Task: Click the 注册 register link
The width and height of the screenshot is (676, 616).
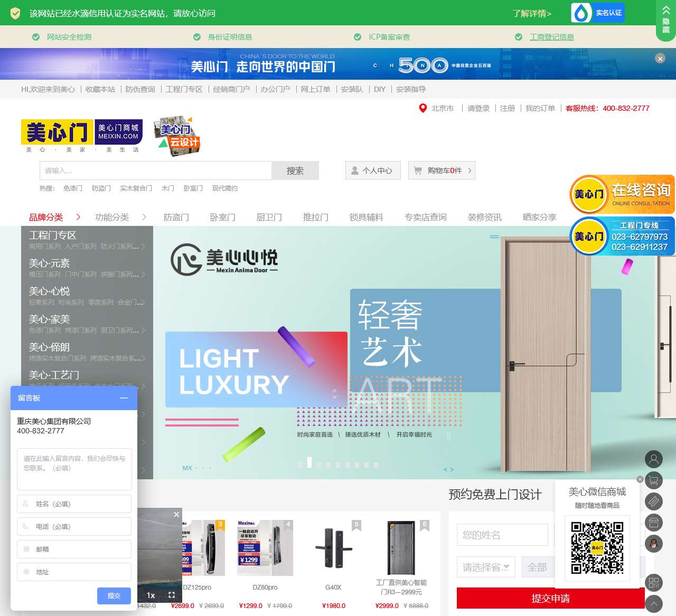Action: [508, 108]
